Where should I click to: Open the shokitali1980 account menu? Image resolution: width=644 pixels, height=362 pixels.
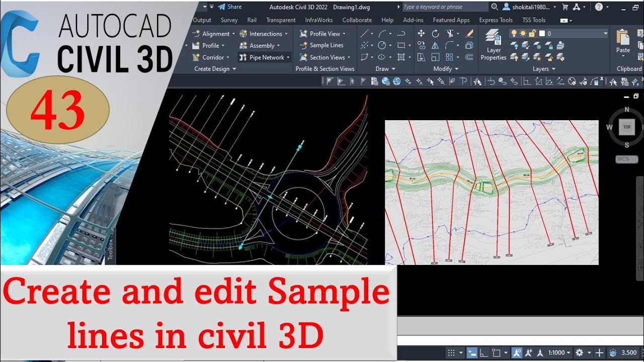pyautogui.click(x=529, y=7)
